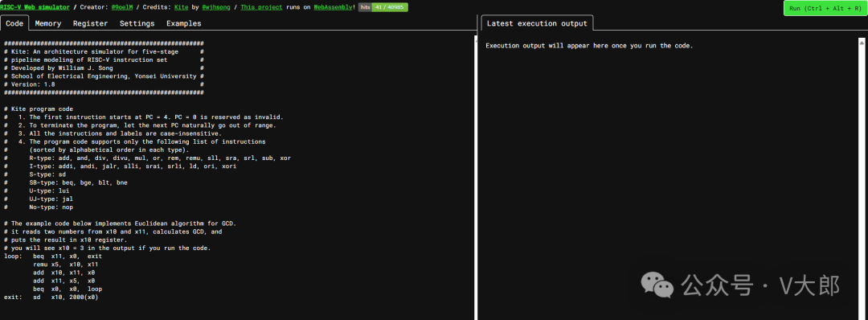
Task: Click 'Execution output will appear here' message
Action: [590, 46]
